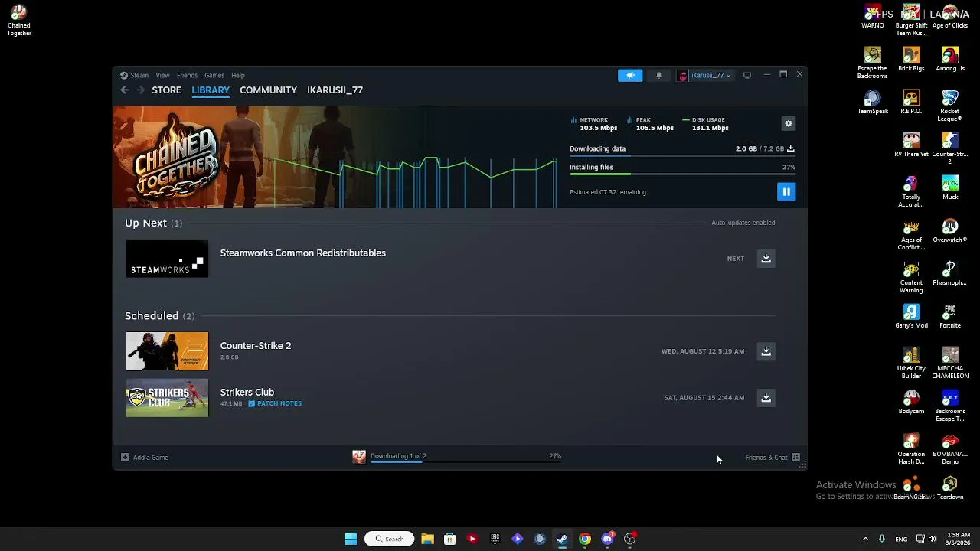This screenshot has width=980, height=551.
Task: Open the IKARUSII_77 profile tab
Action: pyautogui.click(x=335, y=90)
